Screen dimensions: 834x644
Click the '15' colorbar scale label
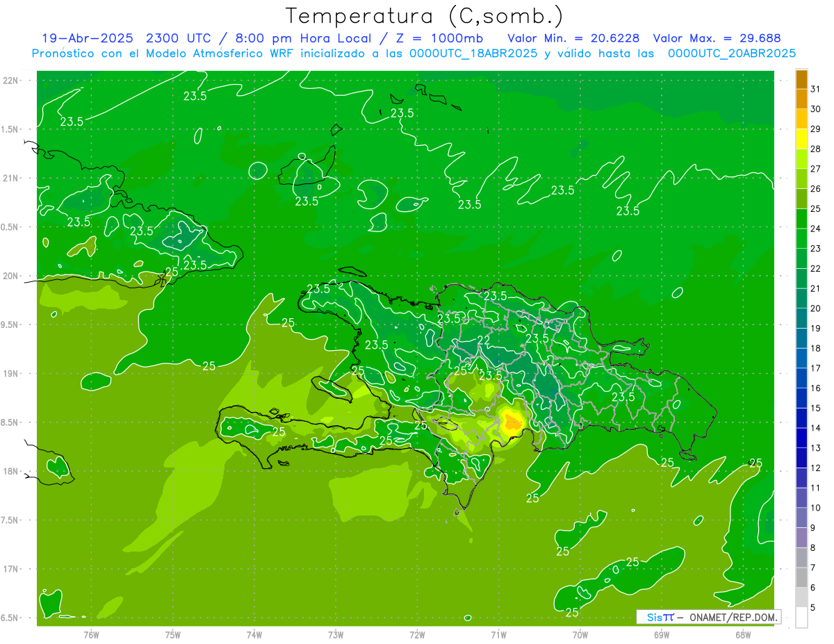[x=816, y=408]
